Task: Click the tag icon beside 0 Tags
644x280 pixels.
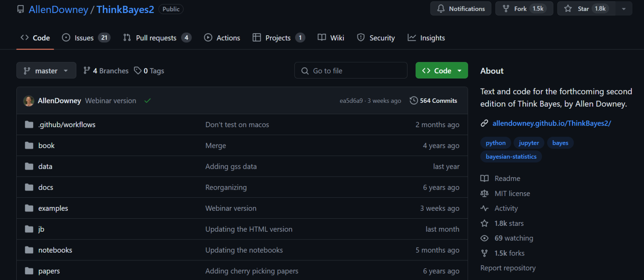Action: pyautogui.click(x=138, y=71)
